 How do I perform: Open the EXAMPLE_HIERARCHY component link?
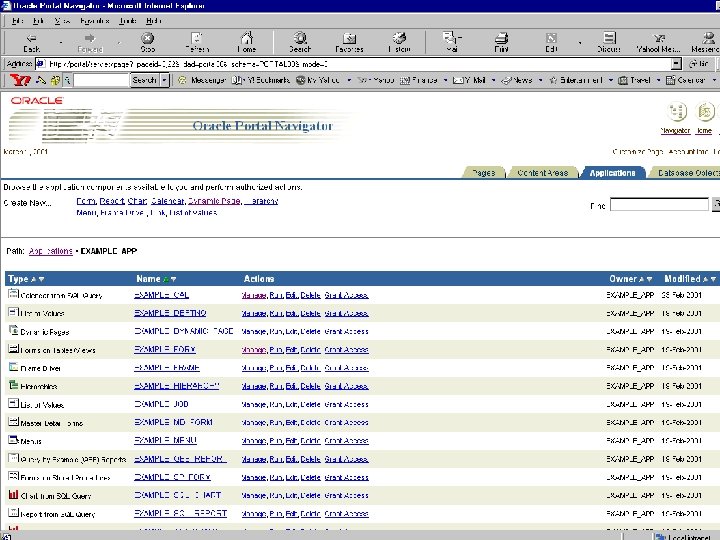[x=176, y=386]
